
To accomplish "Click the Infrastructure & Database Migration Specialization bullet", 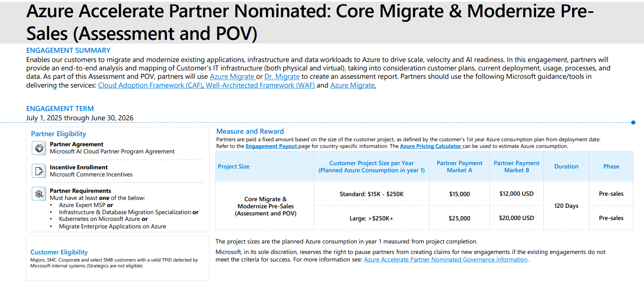I will point(128,212).
